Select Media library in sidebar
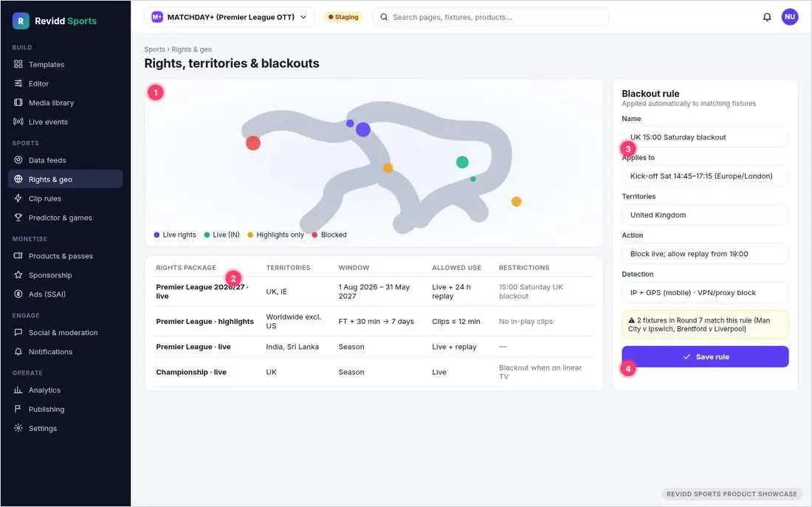812x507 pixels. tap(65, 103)
